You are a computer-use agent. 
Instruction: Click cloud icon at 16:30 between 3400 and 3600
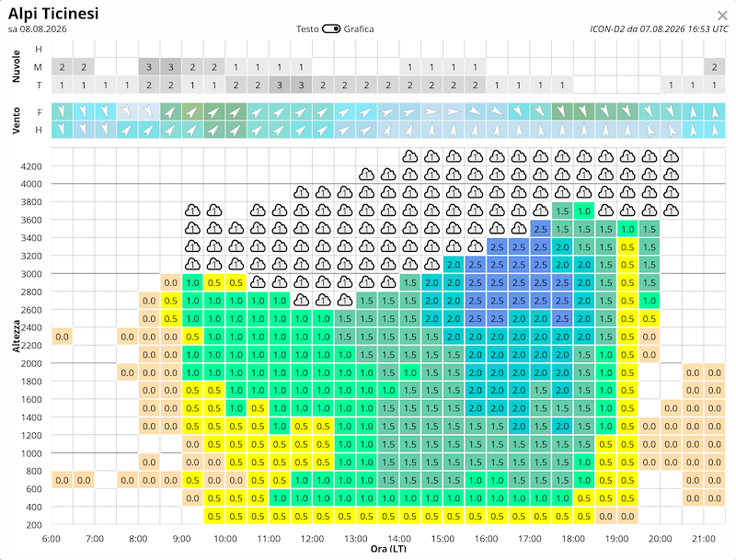519,228
